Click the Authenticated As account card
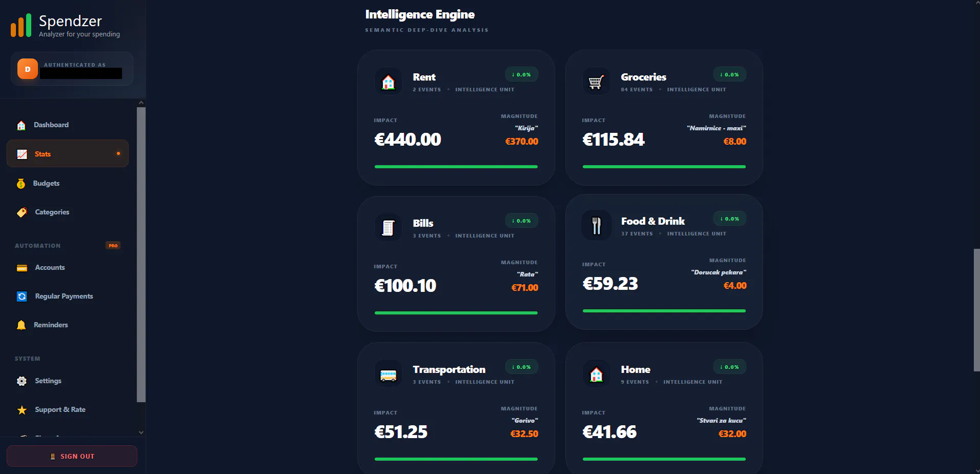This screenshot has height=474, width=980. (x=72, y=69)
